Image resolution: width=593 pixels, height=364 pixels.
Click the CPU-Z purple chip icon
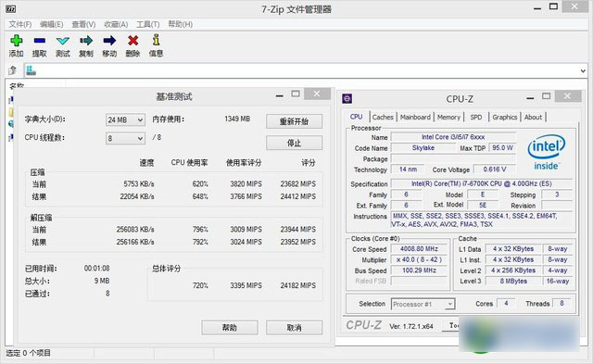(347, 99)
